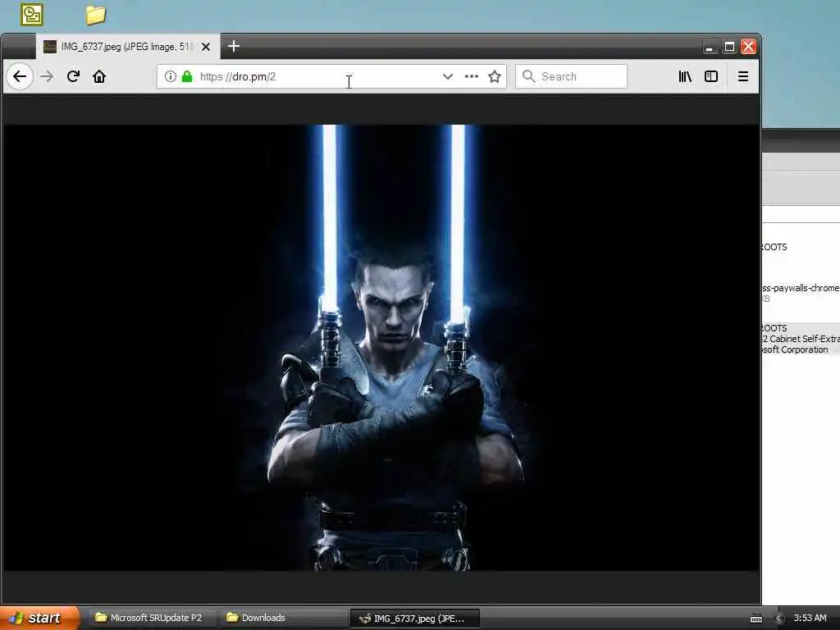Screen dimensions: 840x630
Task: Click the 3:53 AM clock
Action: 810,618
